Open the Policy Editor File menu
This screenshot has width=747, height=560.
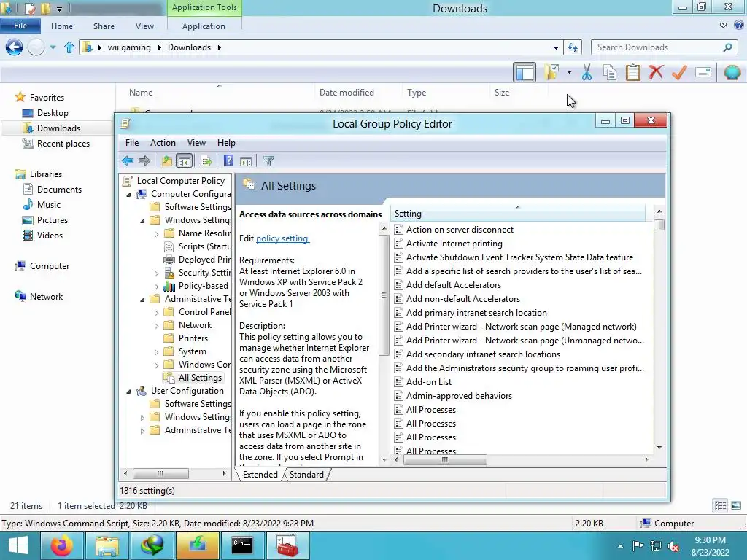[132, 143]
